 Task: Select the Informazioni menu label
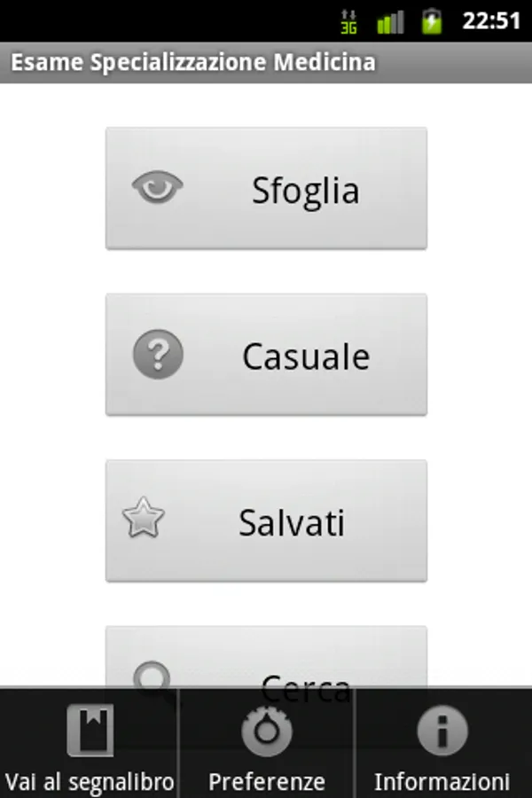[x=442, y=782]
